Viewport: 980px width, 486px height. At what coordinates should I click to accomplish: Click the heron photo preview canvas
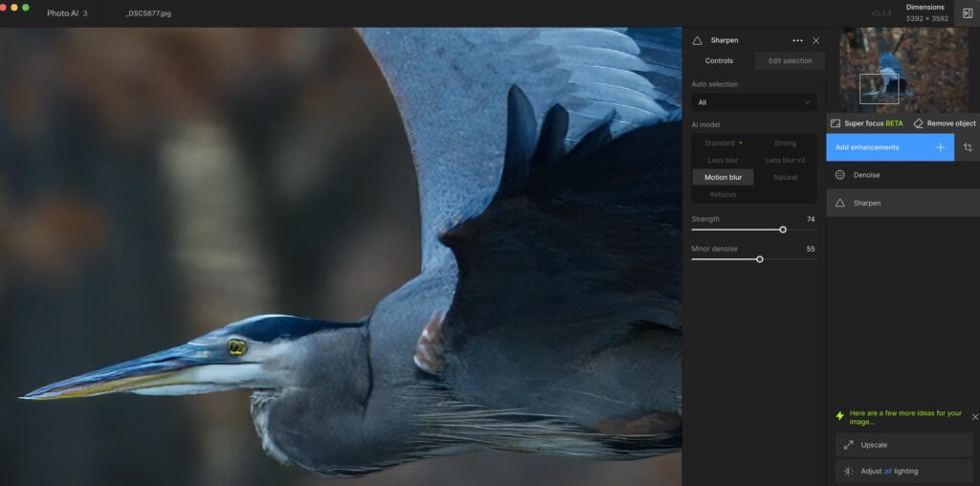click(x=341, y=256)
